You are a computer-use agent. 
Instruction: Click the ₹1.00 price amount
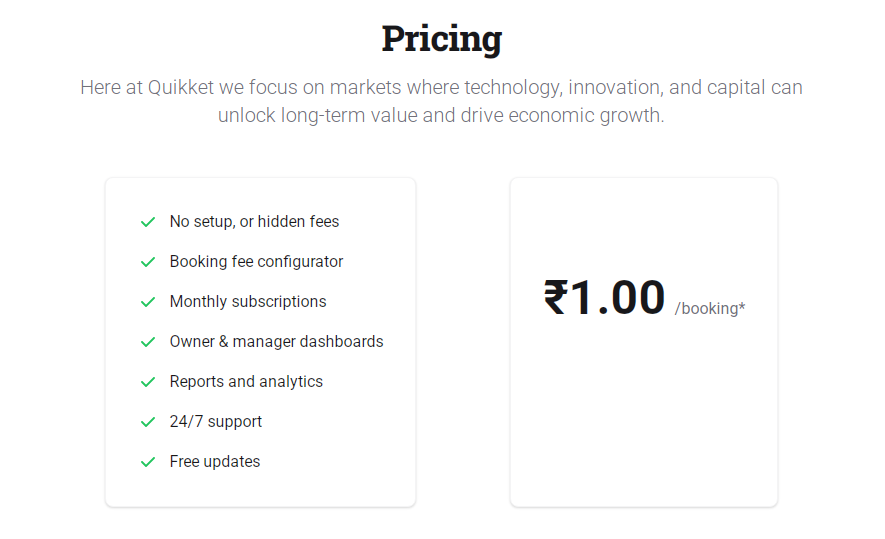[604, 297]
